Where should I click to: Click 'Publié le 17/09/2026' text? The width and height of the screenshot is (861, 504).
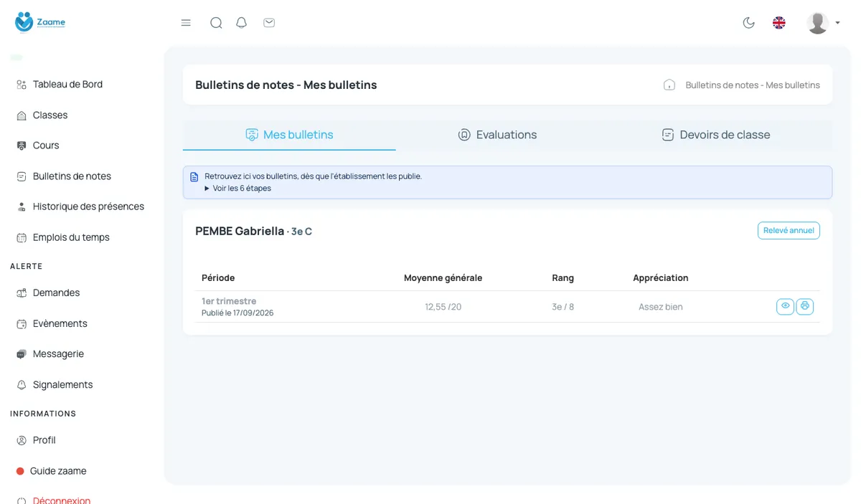click(x=237, y=313)
